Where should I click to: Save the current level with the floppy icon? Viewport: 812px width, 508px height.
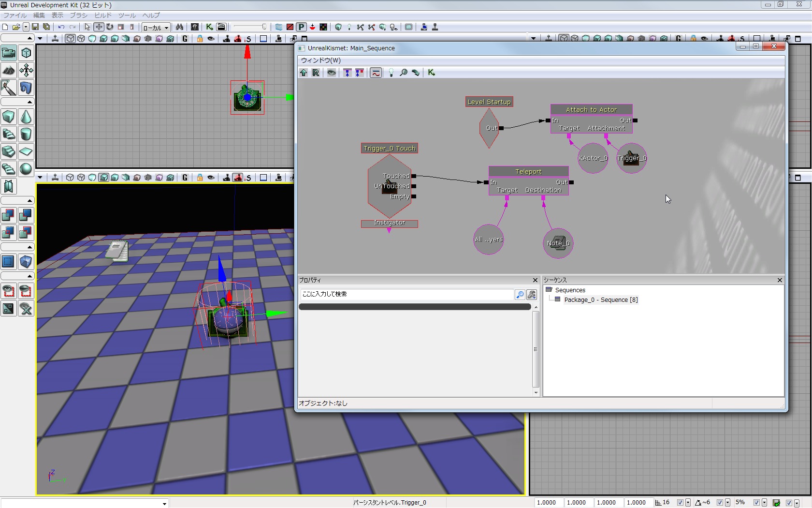(x=35, y=27)
